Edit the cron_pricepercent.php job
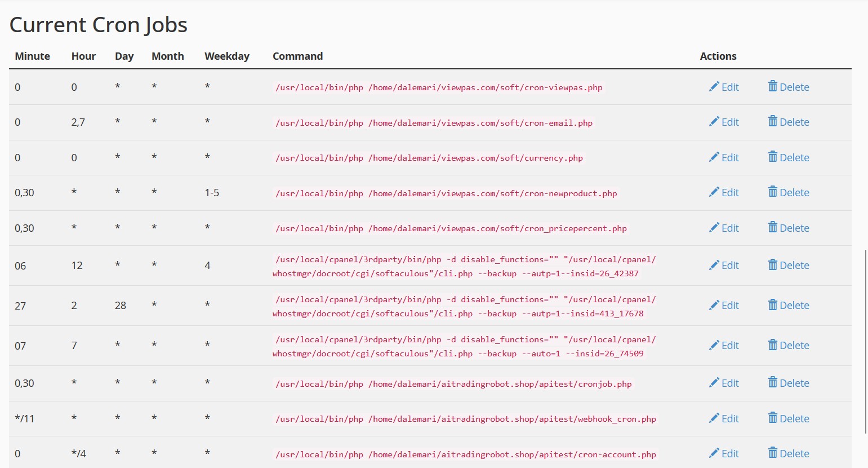868x468 pixels. click(x=724, y=228)
